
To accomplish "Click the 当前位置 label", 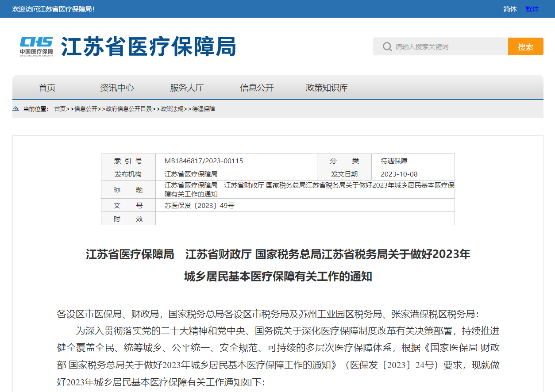I will click(x=36, y=109).
